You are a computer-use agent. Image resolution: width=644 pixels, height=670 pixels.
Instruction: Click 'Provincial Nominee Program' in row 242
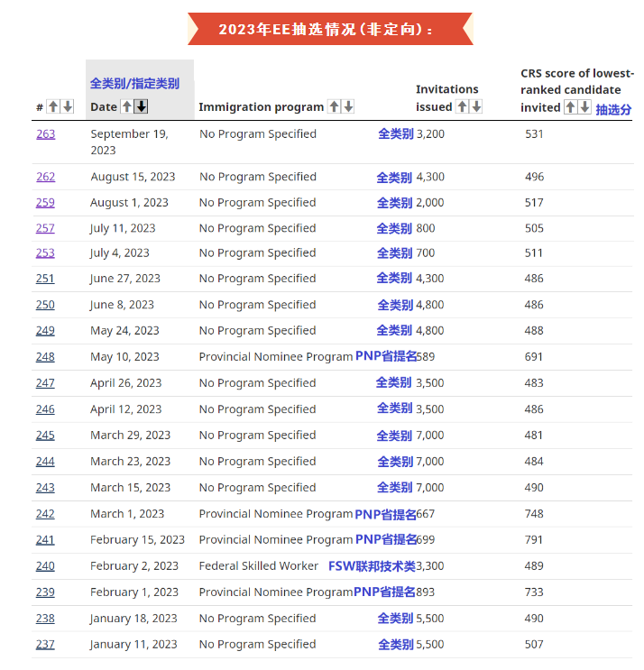(x=276, y=514)
